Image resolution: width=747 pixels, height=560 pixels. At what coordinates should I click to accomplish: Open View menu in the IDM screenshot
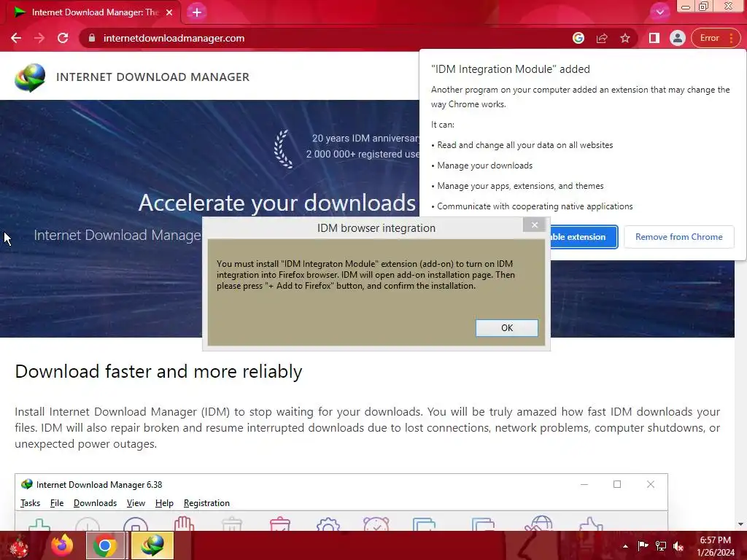pos(136,503)
